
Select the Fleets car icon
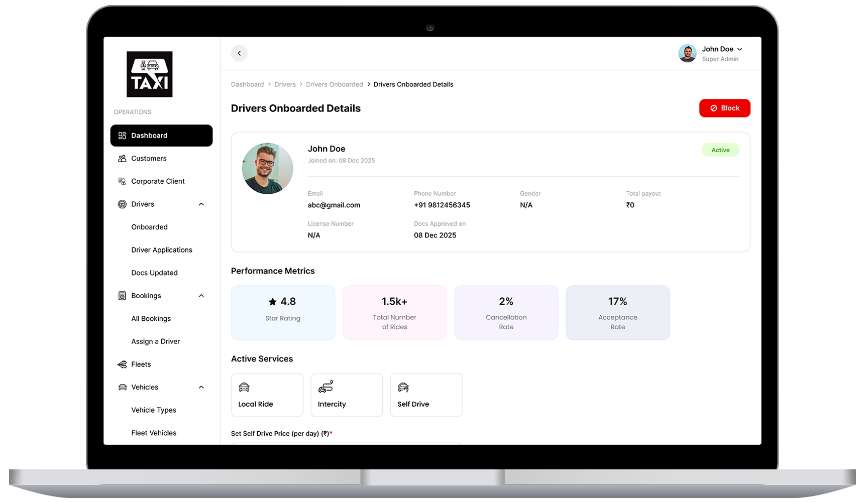point(122,364)
